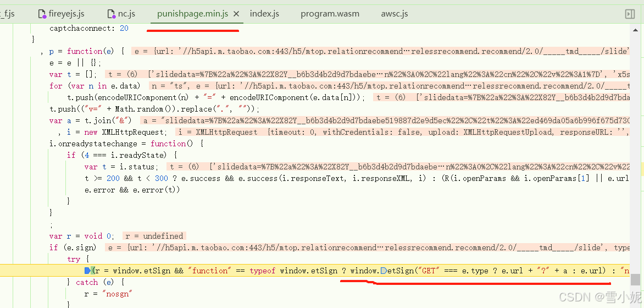The height and width of the screenshot is (308, 644).
Task: Click 'for (var n in e.data)' line
Action: [95, 86]
